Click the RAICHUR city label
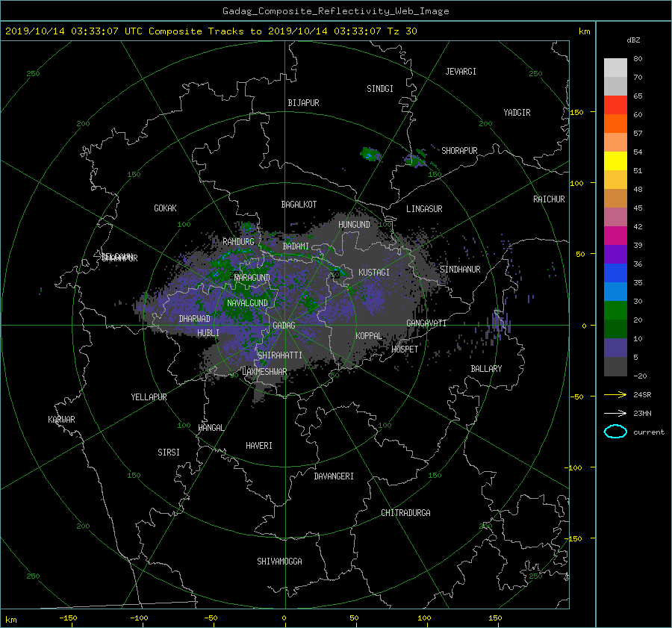This screenshot has height=628, width=672. [x=549, y=199]
